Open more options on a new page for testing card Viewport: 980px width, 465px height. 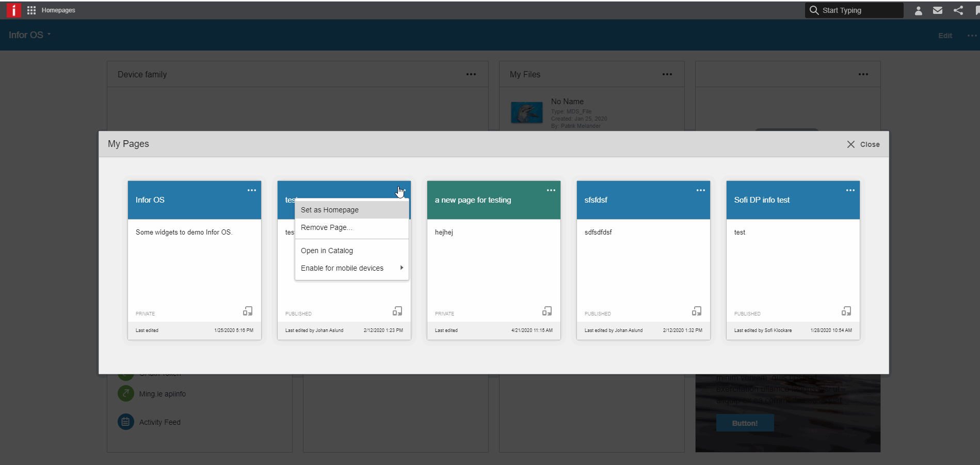[x=551, y=190]
